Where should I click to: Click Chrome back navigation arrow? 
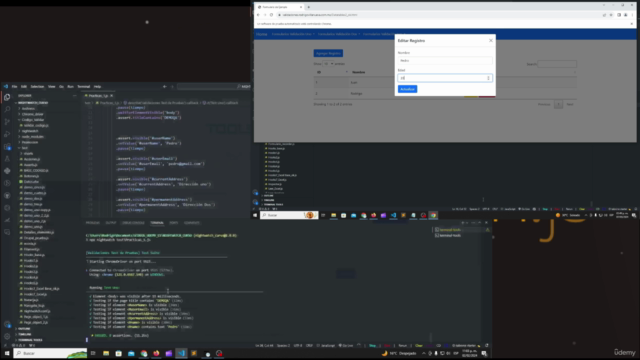click(258, 15)
